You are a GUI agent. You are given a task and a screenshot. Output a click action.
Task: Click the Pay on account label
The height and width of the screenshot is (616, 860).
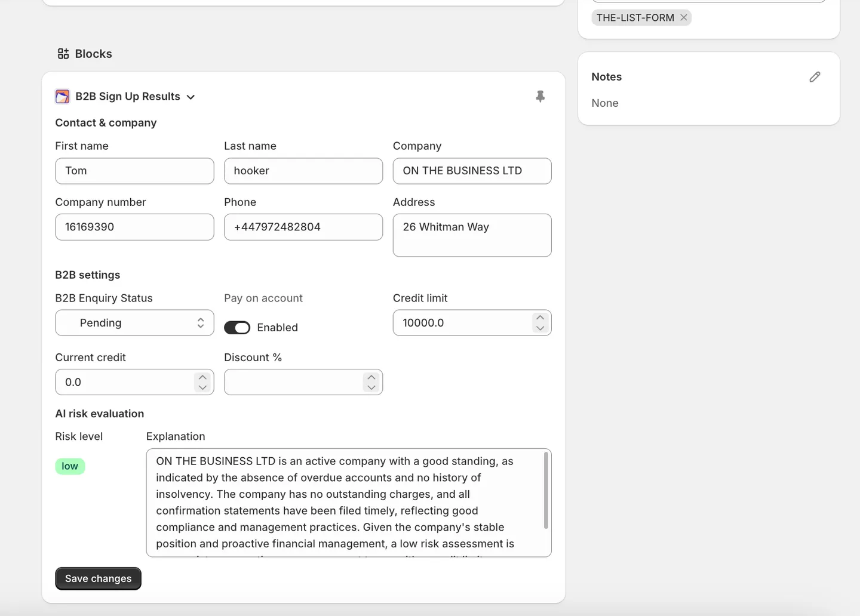pyautogui.click(x=263, y=298)
